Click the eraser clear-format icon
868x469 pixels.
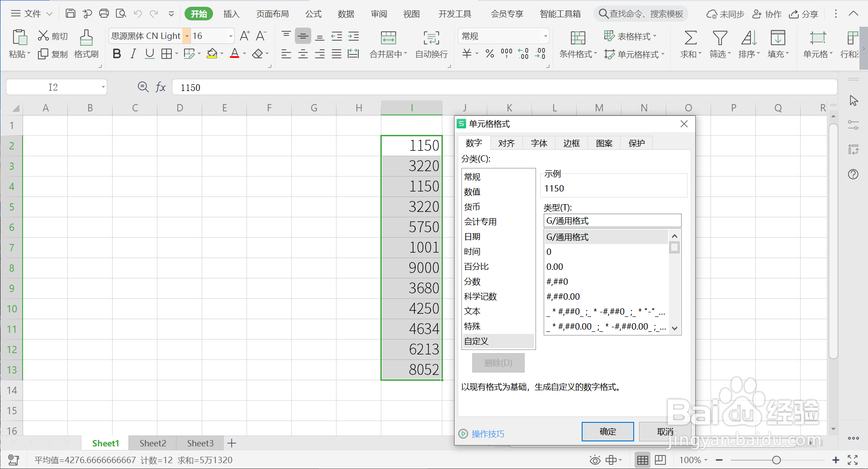click(x=257, y=54)
